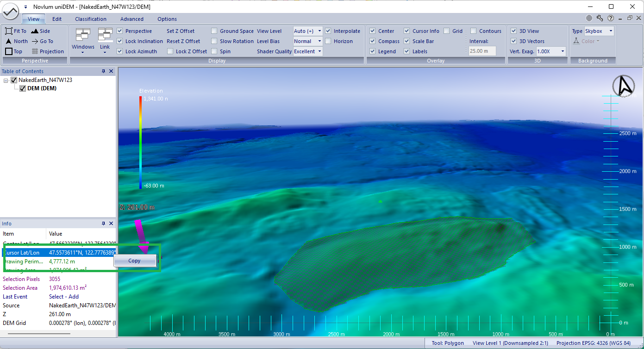Click the contour Interval input field

[482, 51]
